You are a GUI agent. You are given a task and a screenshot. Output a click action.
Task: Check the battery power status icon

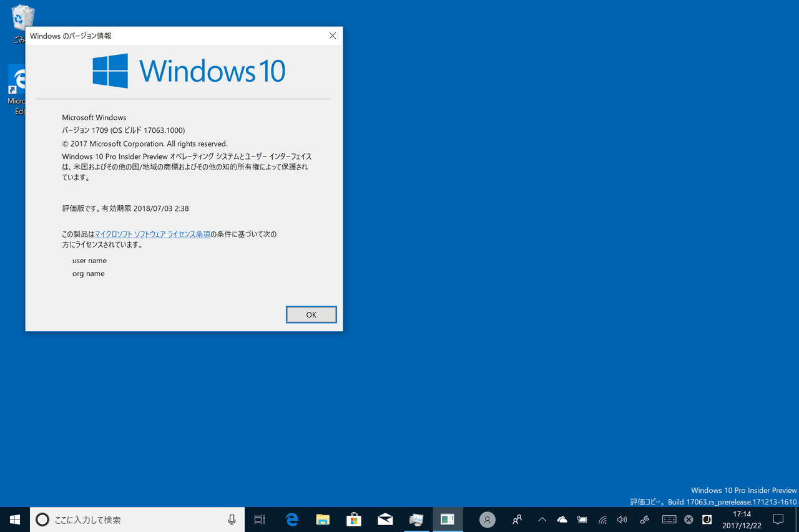coord(582,520)
